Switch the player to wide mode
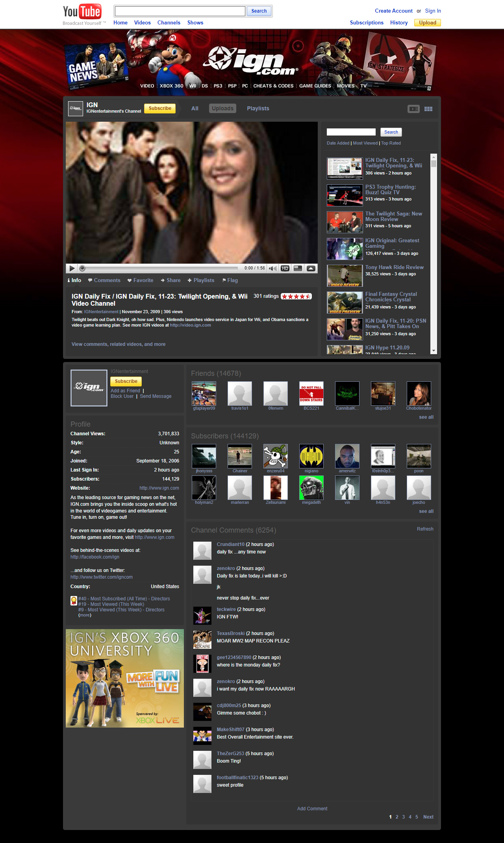 pos(298,268)
